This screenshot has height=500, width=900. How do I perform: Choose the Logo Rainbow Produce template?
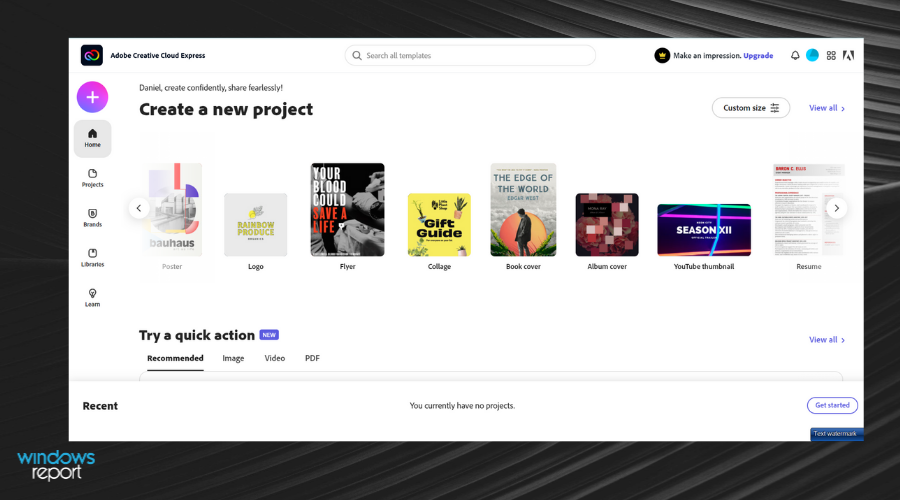[255, 225]
